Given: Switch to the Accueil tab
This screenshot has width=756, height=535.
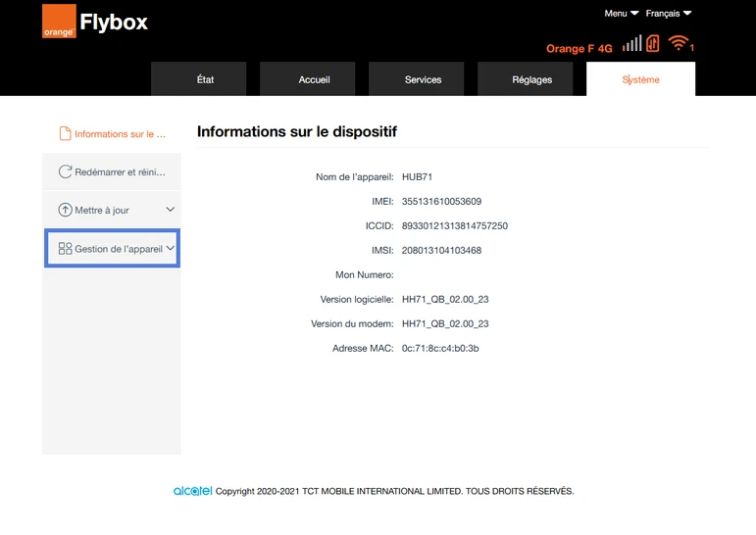Looking at the screenshot, I should pos(308,79).
